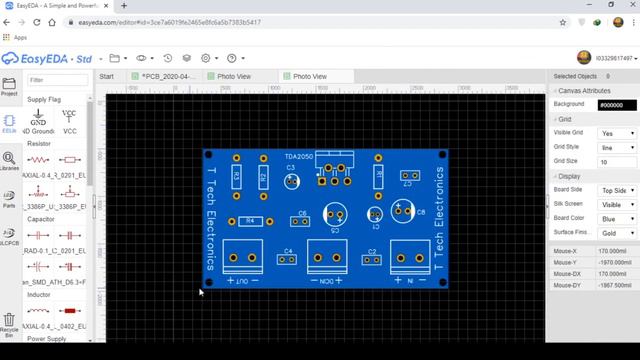The image size is (640, 360).
Task: Click the folder file menu icon
Action: coord(115,58)
